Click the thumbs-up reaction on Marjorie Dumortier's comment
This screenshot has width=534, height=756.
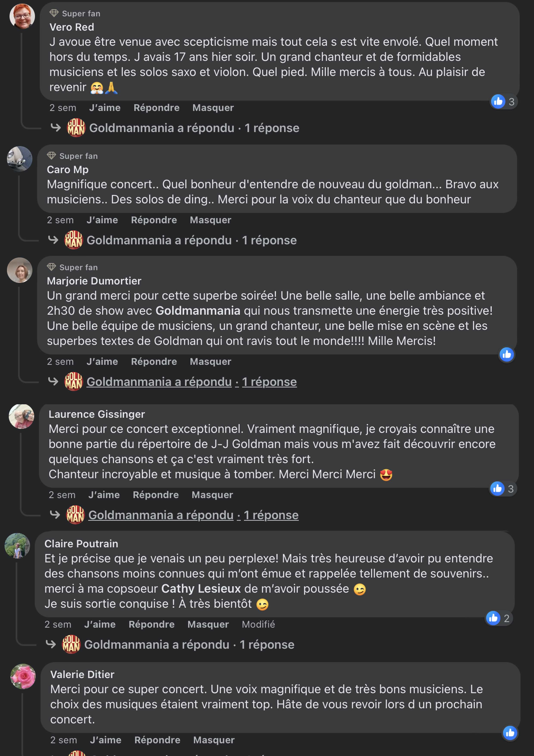tap(506, 355)
